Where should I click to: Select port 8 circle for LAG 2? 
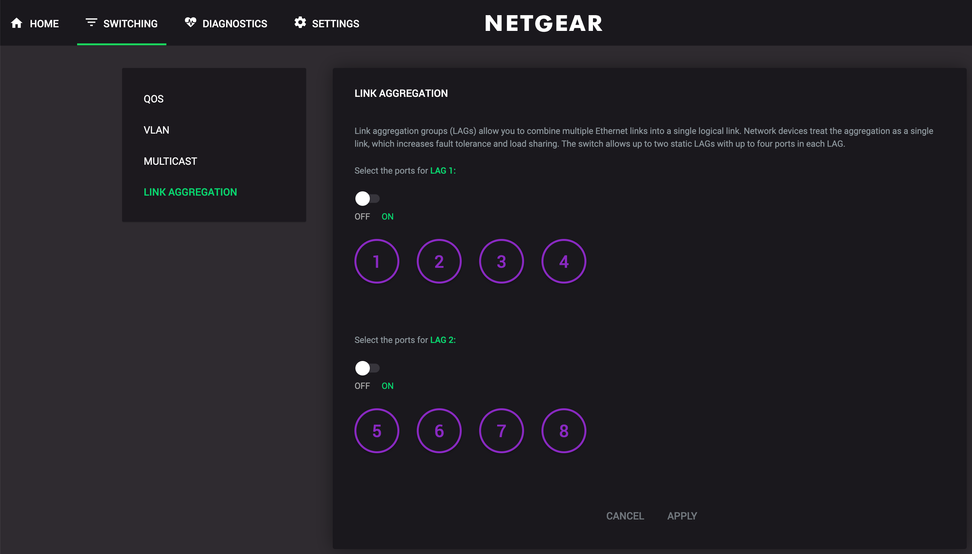563,431
